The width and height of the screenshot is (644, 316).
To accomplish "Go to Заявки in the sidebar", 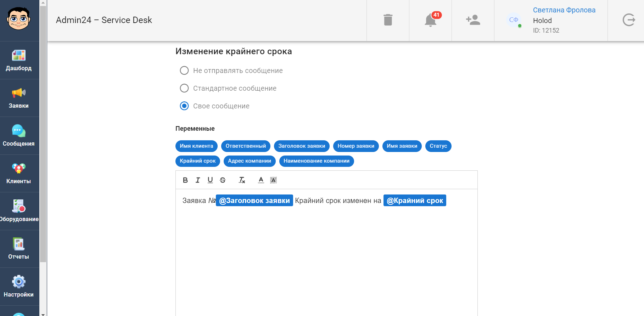I will tap(19, 98).
